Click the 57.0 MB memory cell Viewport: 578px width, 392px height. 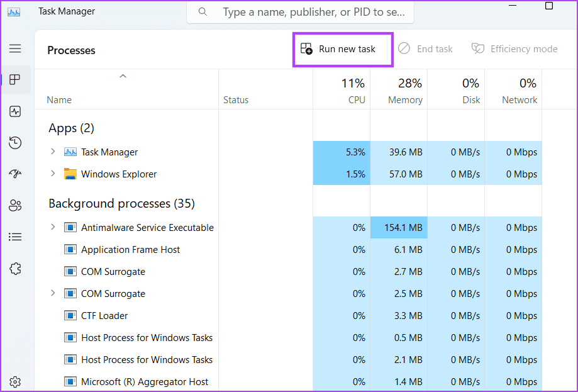tap(399, 174)
